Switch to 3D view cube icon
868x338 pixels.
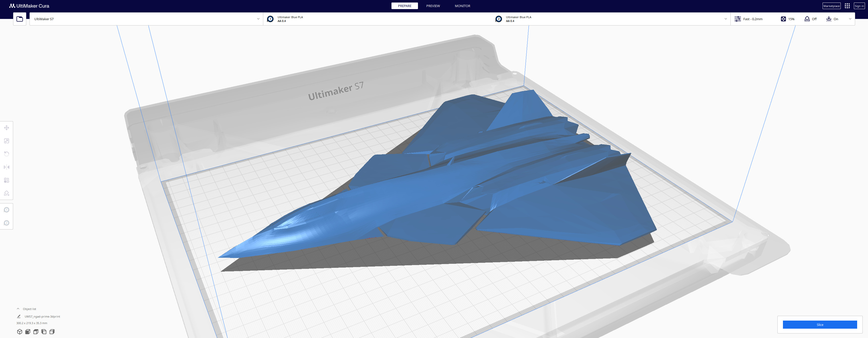click(19, 332)
